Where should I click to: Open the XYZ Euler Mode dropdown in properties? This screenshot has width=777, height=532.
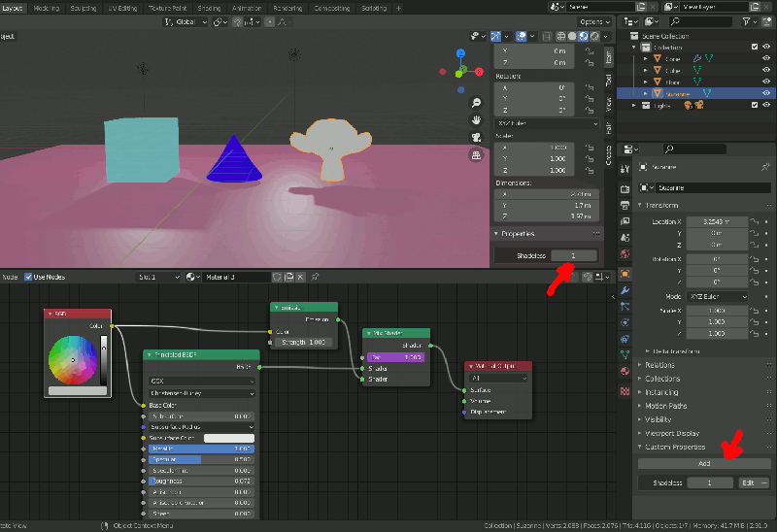point(717,297)
